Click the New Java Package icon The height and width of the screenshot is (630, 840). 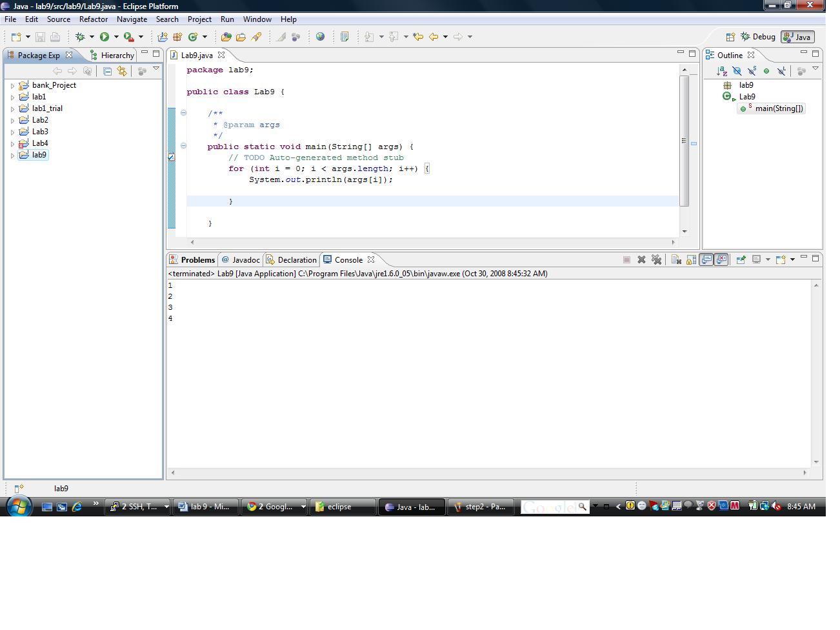click(177, 37)
